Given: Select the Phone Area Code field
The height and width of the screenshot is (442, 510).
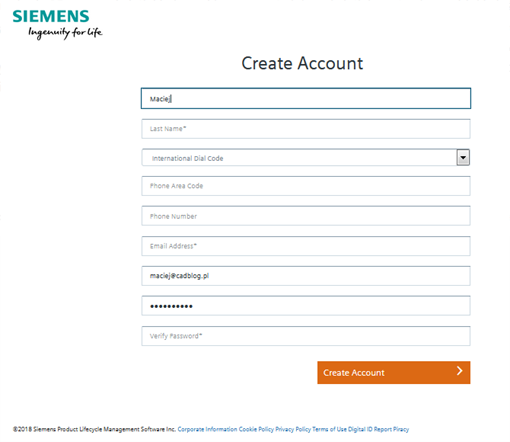Looking at the screenshot, I should point(306,186).
